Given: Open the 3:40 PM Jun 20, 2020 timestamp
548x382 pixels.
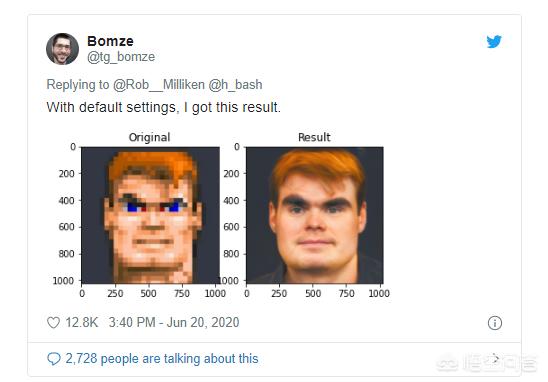Looking at the screenshot, I should coord(174,322).
